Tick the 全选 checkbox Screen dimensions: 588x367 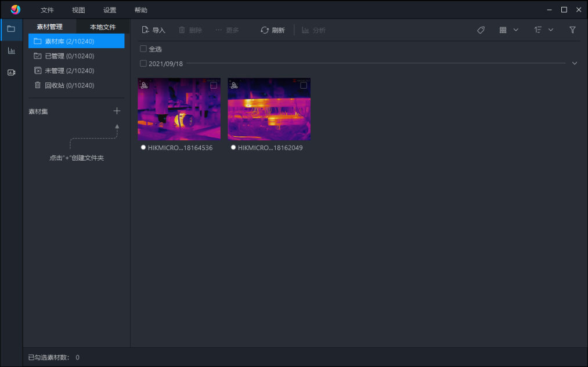[143, 49]
